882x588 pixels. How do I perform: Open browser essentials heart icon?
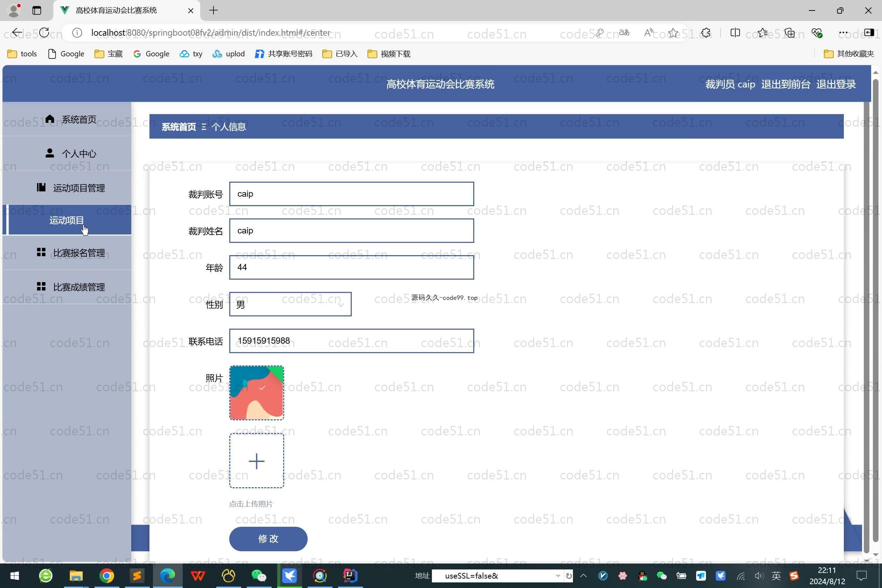[817, 33]
